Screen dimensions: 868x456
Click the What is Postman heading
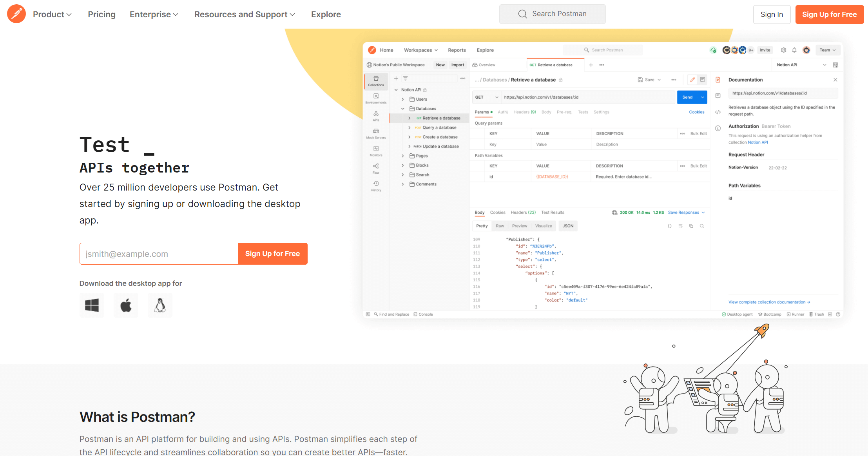pos(137,417)
